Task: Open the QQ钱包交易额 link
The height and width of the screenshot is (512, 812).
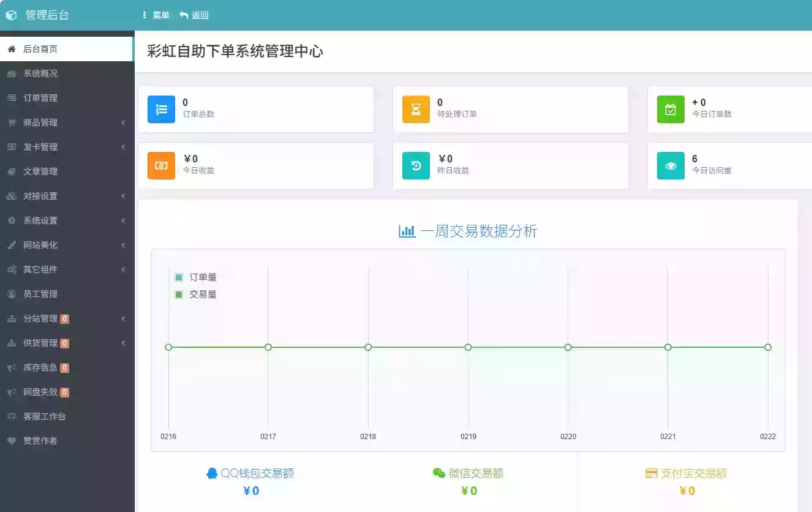Action: click(x=252, y=473)
